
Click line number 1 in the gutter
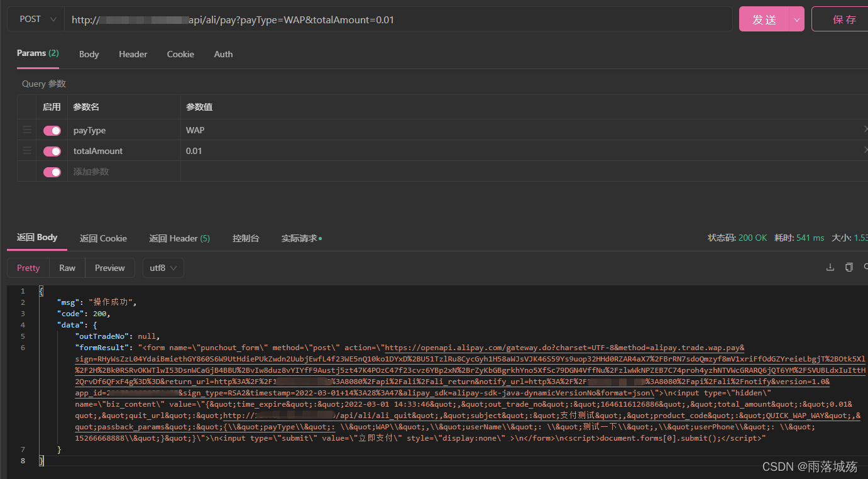pos(23,291)
